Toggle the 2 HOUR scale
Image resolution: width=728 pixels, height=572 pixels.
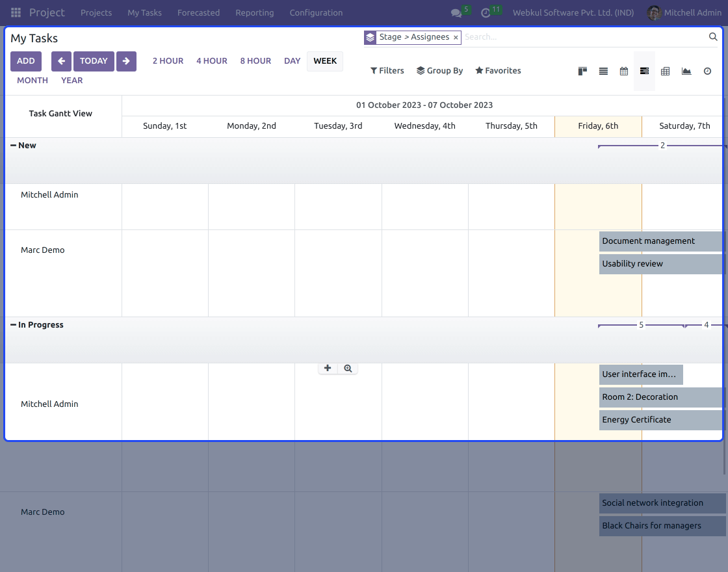tap(168, 60)
